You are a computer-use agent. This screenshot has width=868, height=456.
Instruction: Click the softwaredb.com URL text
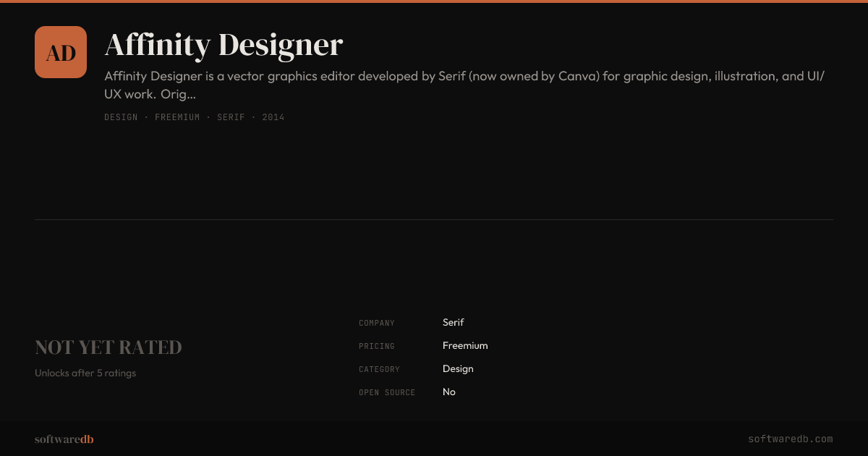(x=791, y=439)
